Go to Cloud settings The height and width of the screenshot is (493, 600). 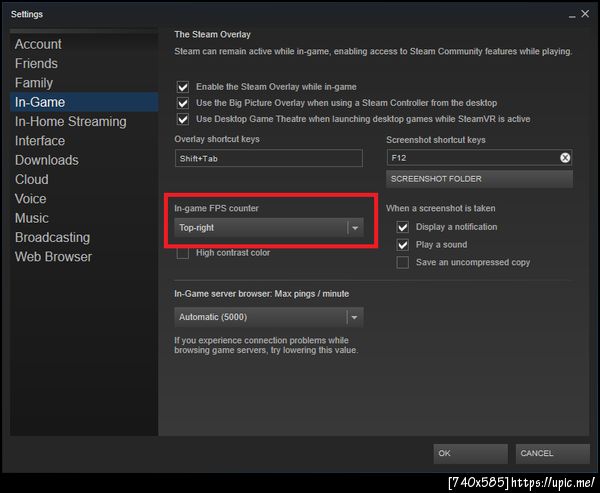coord(84,179)
